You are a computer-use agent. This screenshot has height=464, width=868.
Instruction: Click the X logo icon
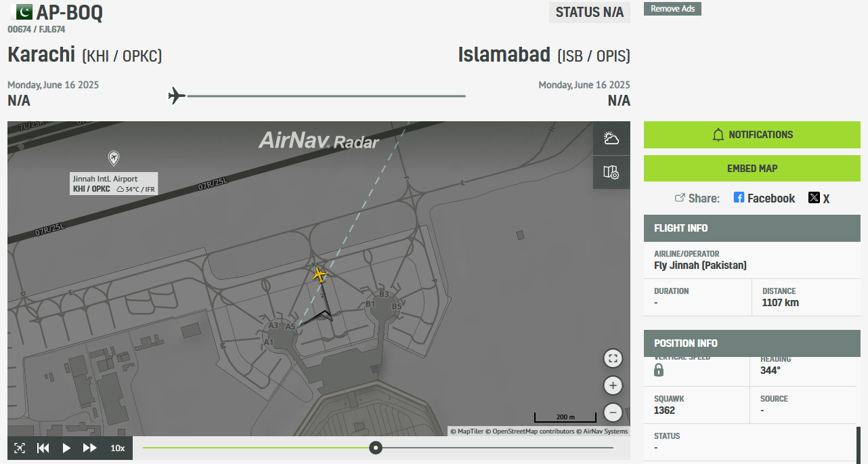[x=814, y=197]
